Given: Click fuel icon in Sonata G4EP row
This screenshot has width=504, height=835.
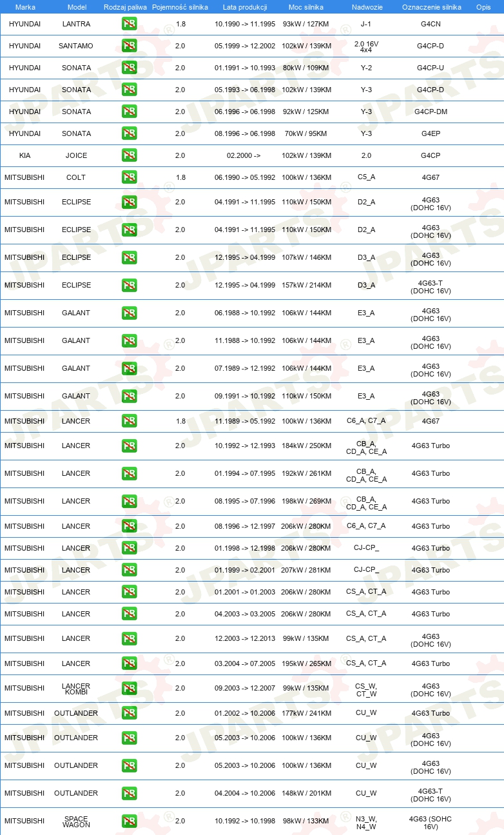Looking at the screenshot, I should [x=129, y=133].
